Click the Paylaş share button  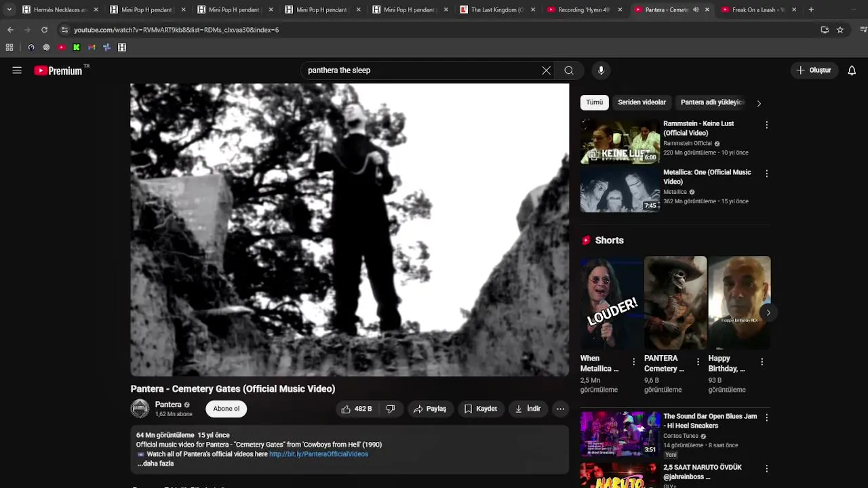pyautogui.click(x=430, y=409)
